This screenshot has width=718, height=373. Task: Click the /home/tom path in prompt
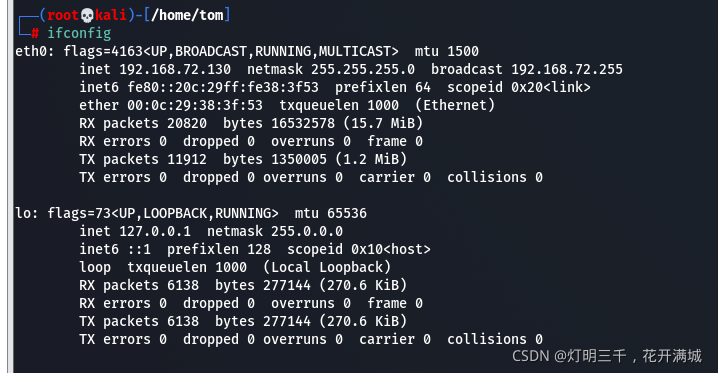click(187, 15)
